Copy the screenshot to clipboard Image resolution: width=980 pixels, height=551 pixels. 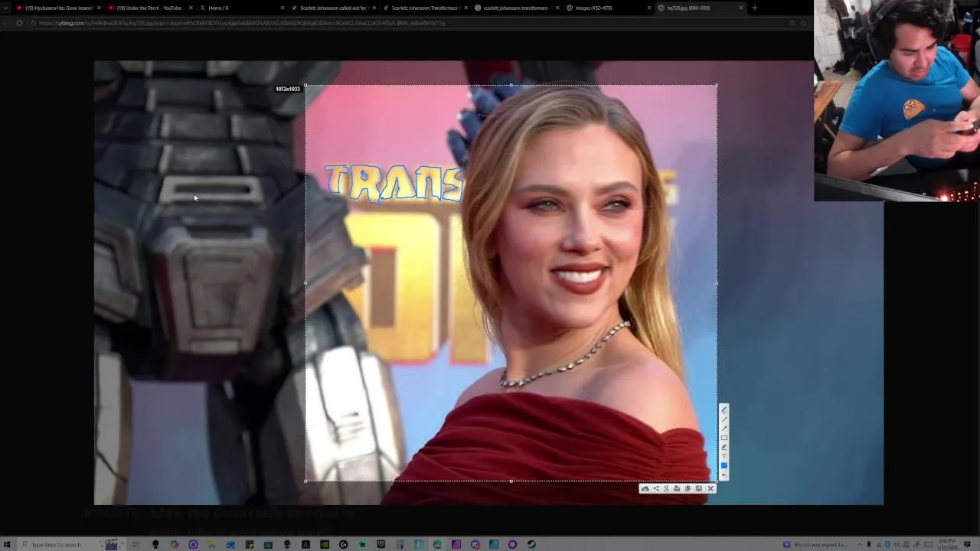click(688, 488)
